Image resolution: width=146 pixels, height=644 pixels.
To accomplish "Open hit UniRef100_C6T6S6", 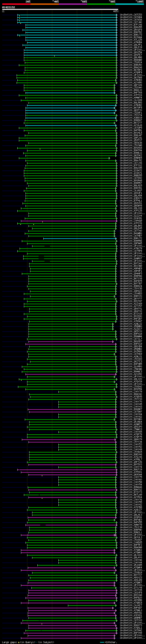I will [x=131, y=20].
